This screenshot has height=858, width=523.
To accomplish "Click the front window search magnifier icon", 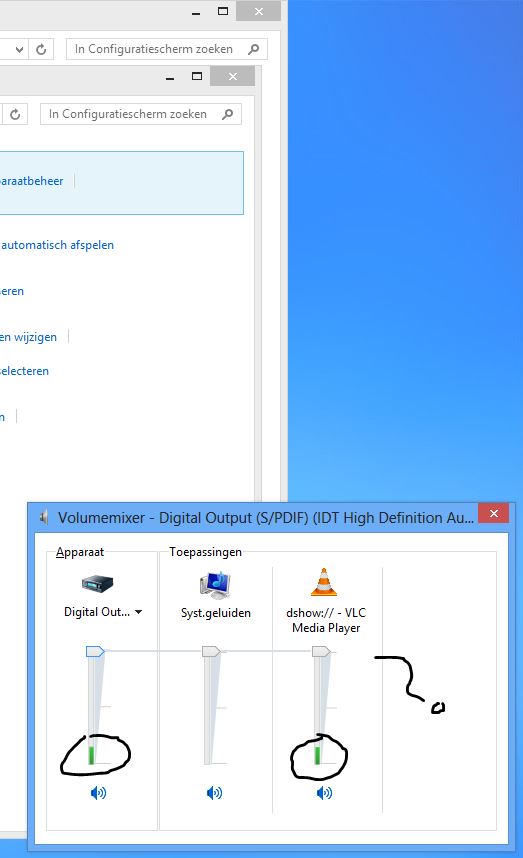I will (228, 114).
